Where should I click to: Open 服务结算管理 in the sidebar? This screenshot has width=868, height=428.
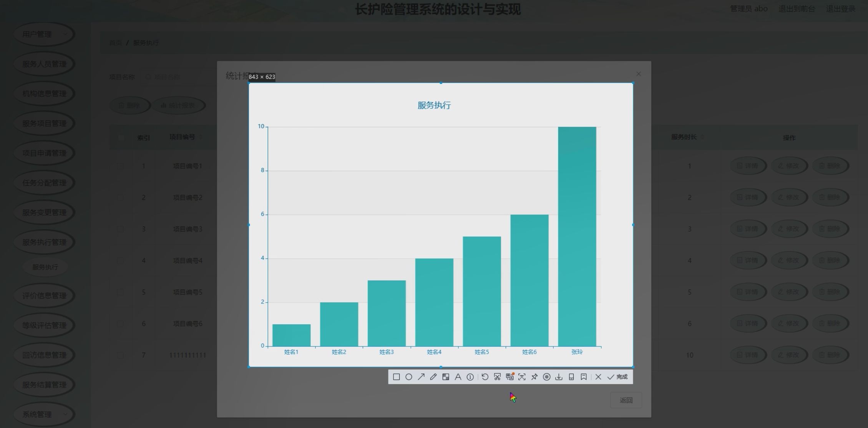pos(44,385)
